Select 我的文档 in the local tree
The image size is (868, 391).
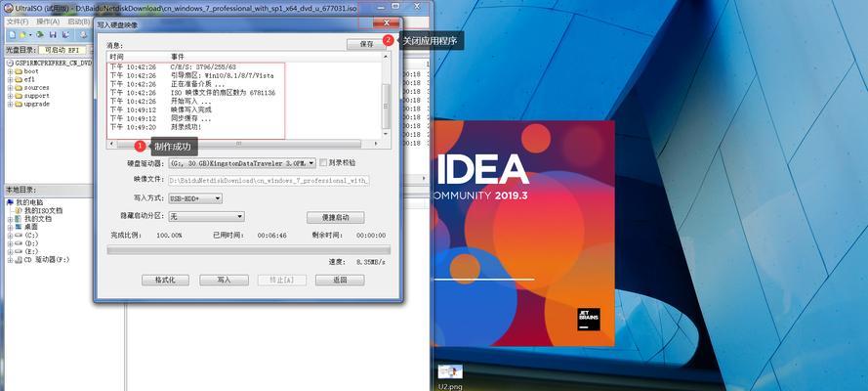click(x=33, y=219)
